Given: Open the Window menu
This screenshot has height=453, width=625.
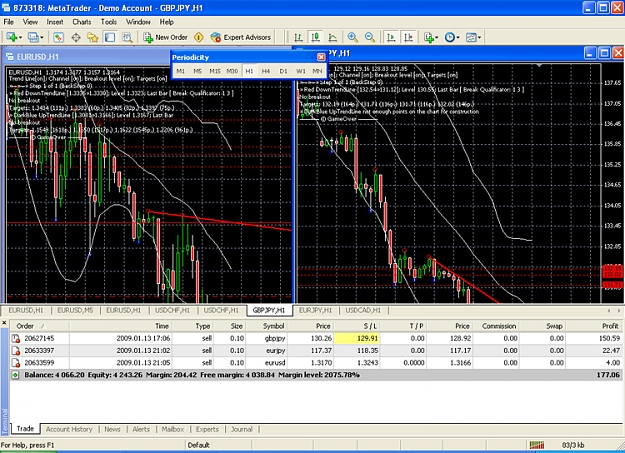Looking at the screenshot, I should [138, 22].
